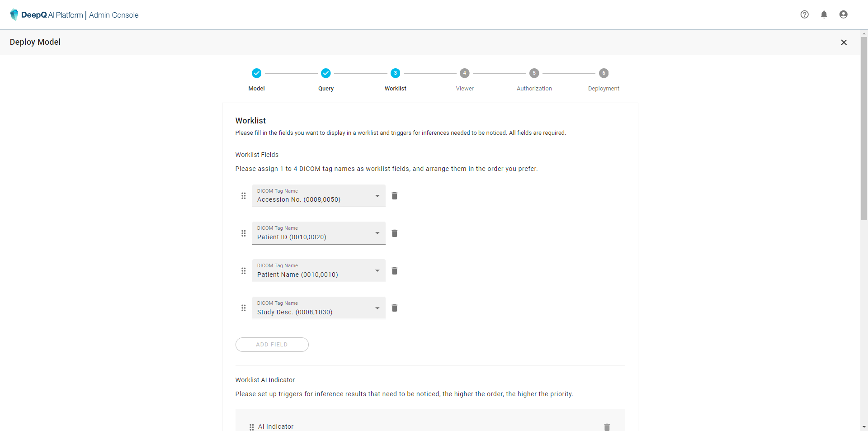The width and height of the screenshot is (868, 431).
Task: Return to the Query step
Action: tap(325, 73)
